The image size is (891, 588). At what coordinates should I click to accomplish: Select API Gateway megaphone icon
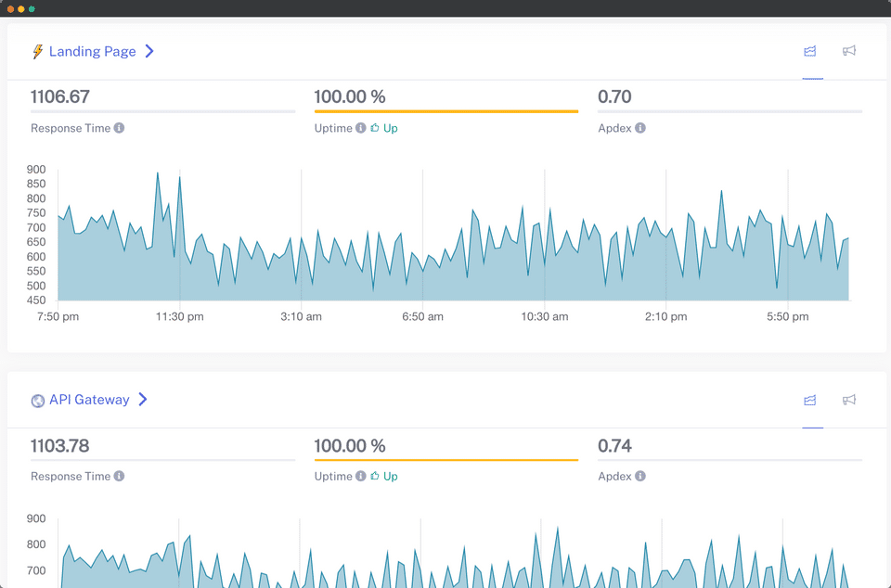pyautogui.click(x=849, y=400)
